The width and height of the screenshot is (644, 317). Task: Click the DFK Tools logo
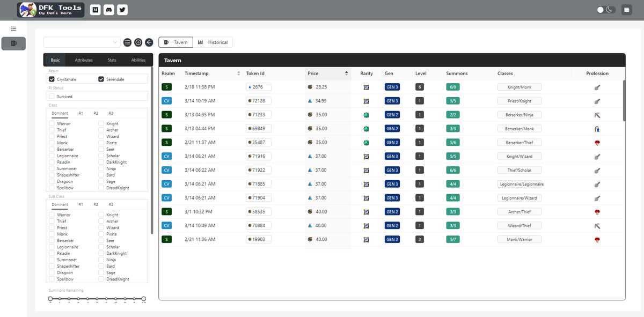[51, 10]
